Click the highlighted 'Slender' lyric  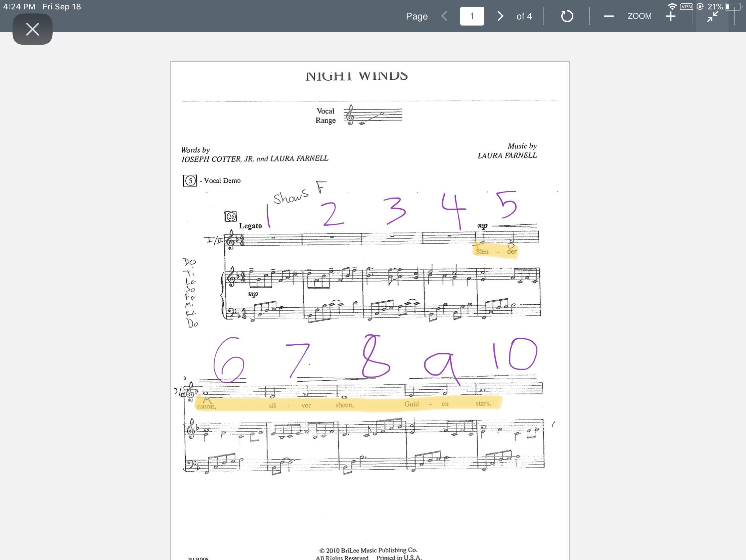(495, 251)
